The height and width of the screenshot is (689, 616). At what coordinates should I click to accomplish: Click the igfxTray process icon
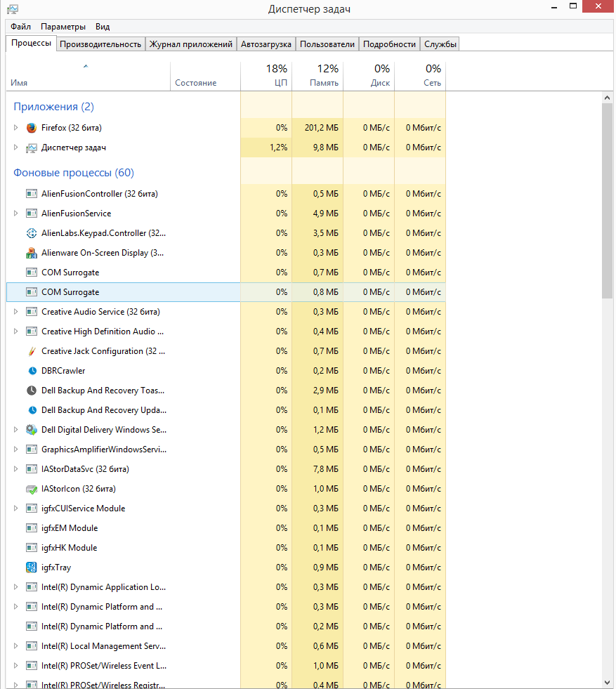31,567
